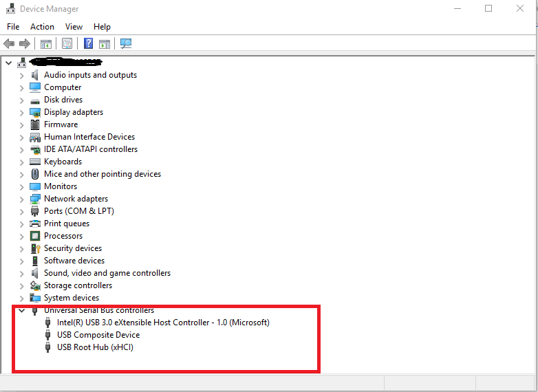Open the Help menu

[x=102, y=27]
